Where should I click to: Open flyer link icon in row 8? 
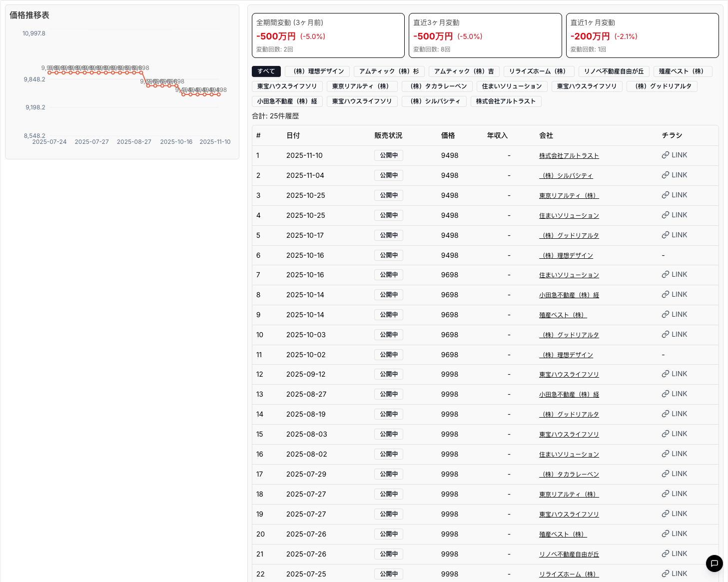(x=666, y=295)
